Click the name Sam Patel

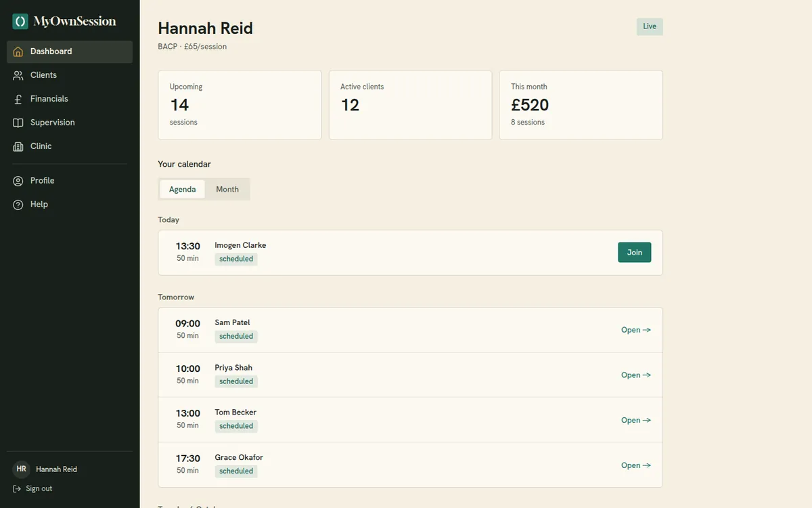click(x=233, y=322)
